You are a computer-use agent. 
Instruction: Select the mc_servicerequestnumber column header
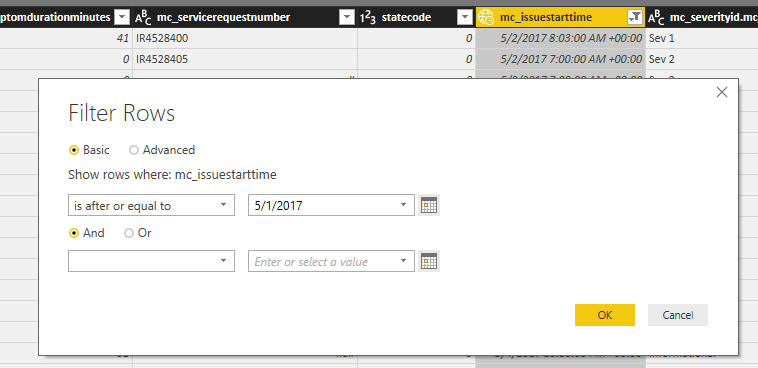(245, 17)
